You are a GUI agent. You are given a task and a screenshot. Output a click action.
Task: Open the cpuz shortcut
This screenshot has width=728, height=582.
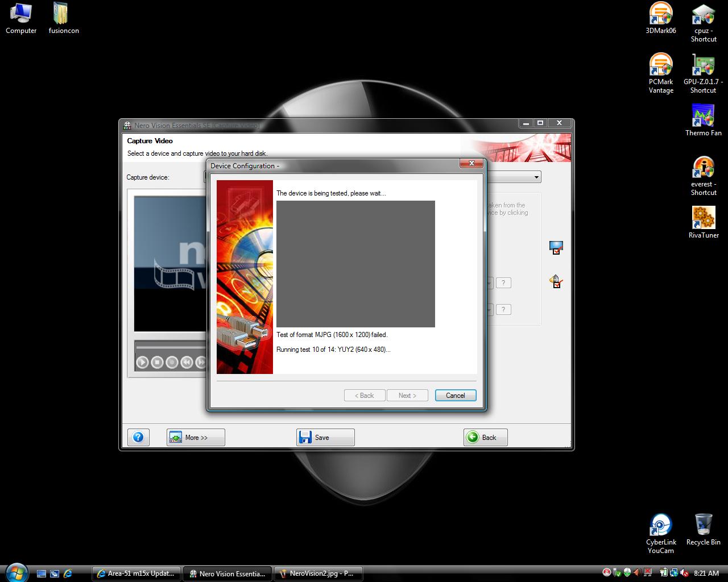click(x=704, y=23)
